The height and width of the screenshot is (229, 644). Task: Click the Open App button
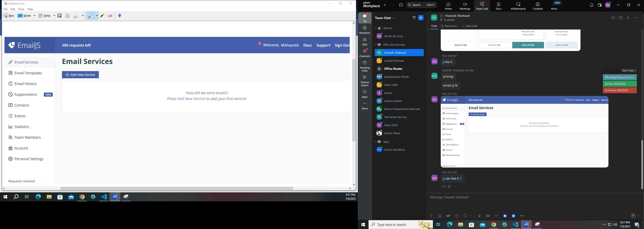coord(629,70)
